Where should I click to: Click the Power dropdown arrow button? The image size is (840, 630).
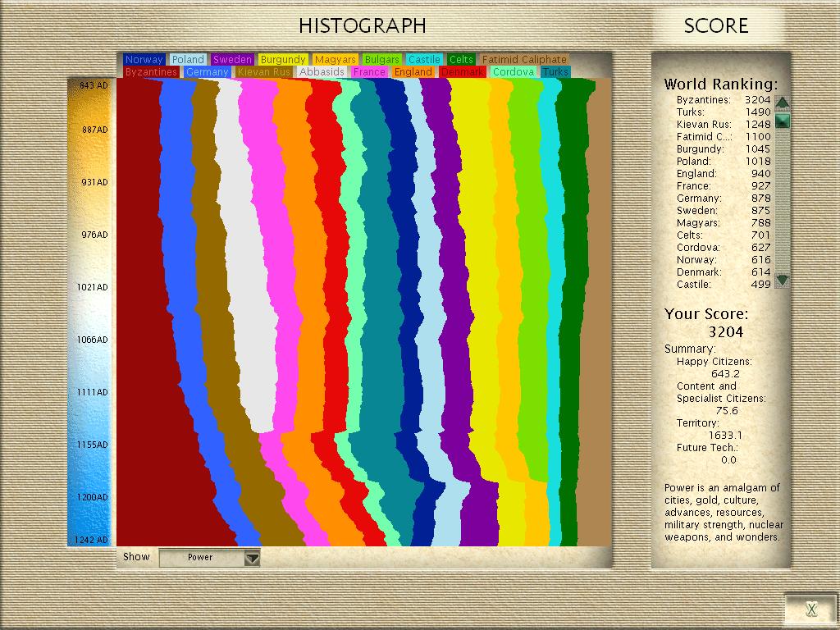pos(252,558)
